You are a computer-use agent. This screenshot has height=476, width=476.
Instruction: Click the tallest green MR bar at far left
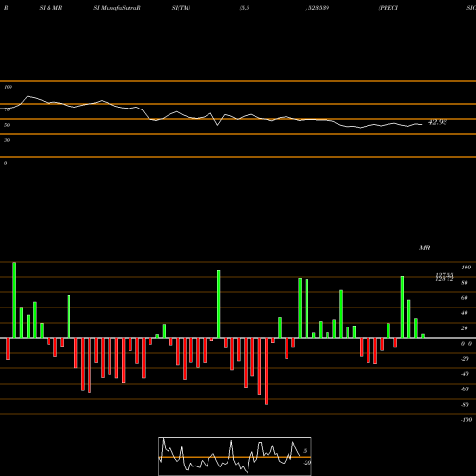14,300
